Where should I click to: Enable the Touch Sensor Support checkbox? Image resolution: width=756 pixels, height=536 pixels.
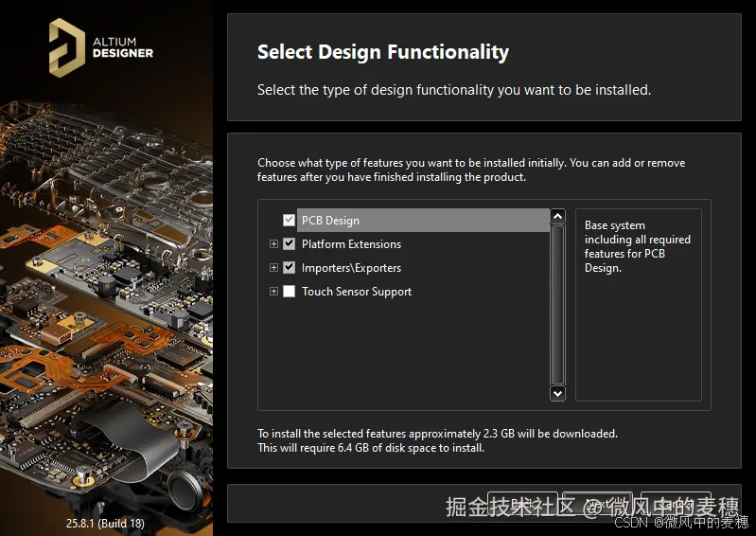pyautogui.click(x=289, y=292)
